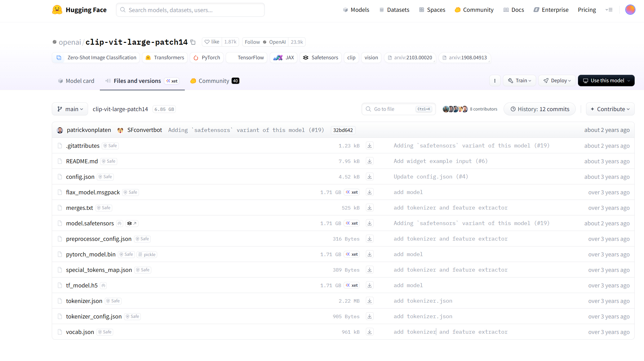The image size is (644, 361).
Task: Click patrickvonplaten's avatar in the commit row
Action: 60,130
